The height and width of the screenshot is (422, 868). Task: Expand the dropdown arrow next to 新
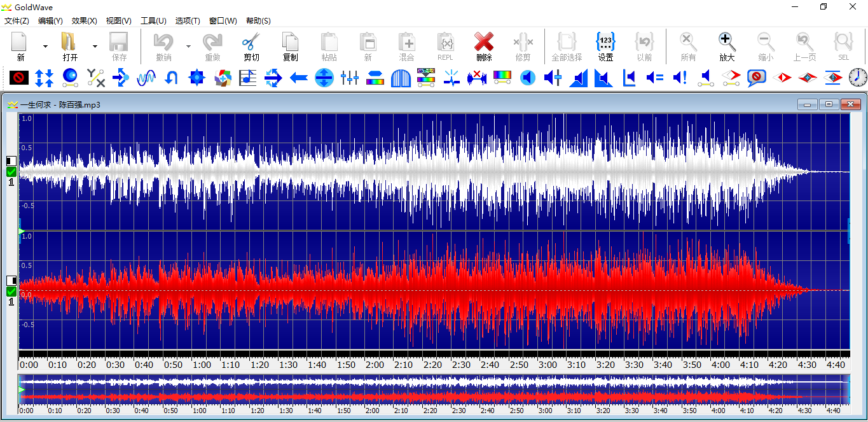[45, 46]
